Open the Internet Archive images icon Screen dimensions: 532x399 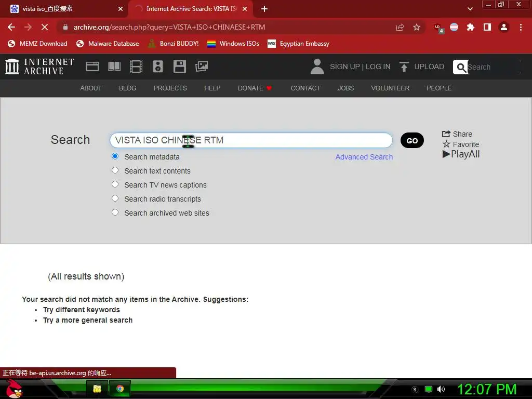202,66
